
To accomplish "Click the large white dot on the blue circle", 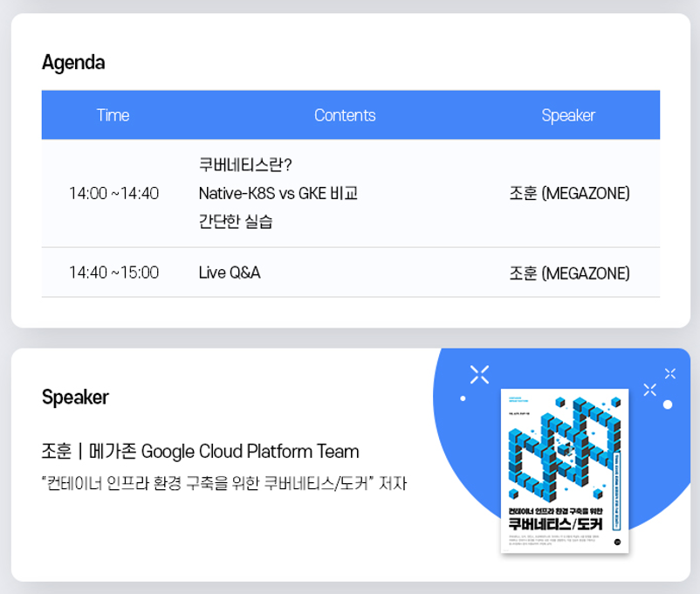I will point(668,404).
